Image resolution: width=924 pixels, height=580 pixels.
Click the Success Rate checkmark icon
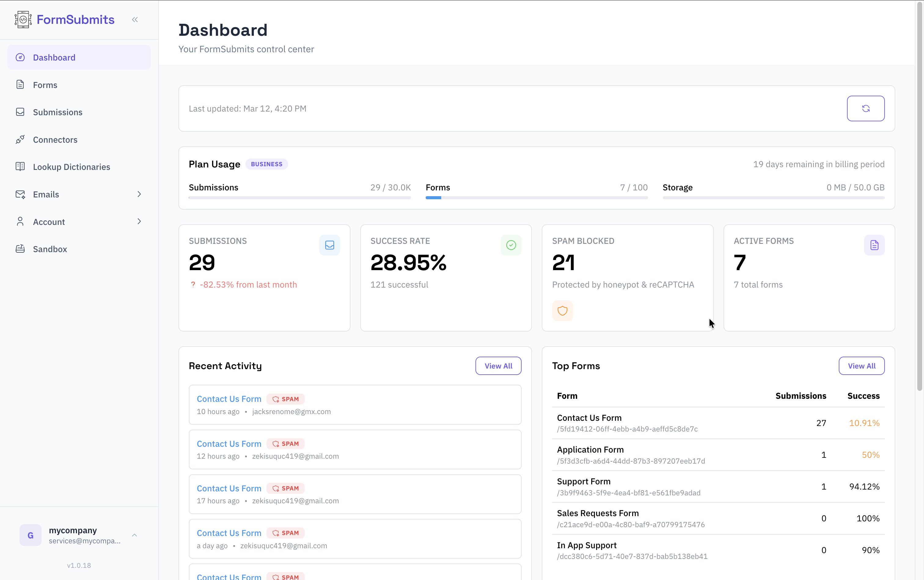[x=511, y=245]
